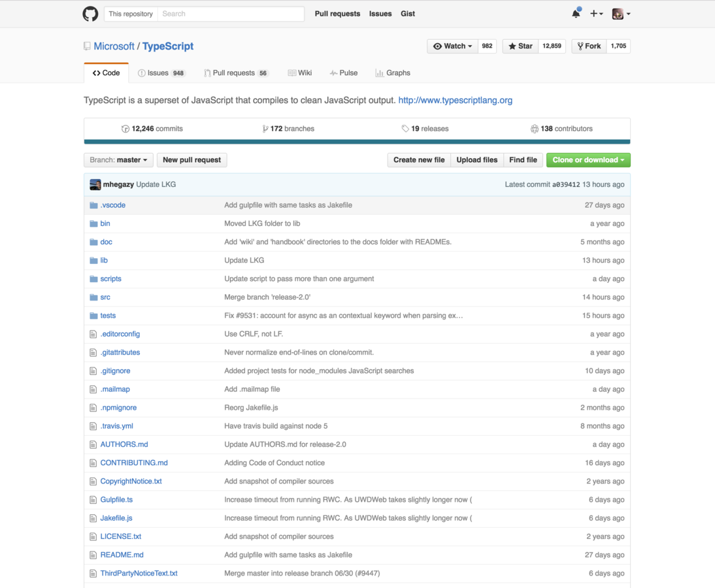Click the .travis.yml file icon
Image resolution: width=715 pixels, height=588 pixels.
(x=93, y=426)
